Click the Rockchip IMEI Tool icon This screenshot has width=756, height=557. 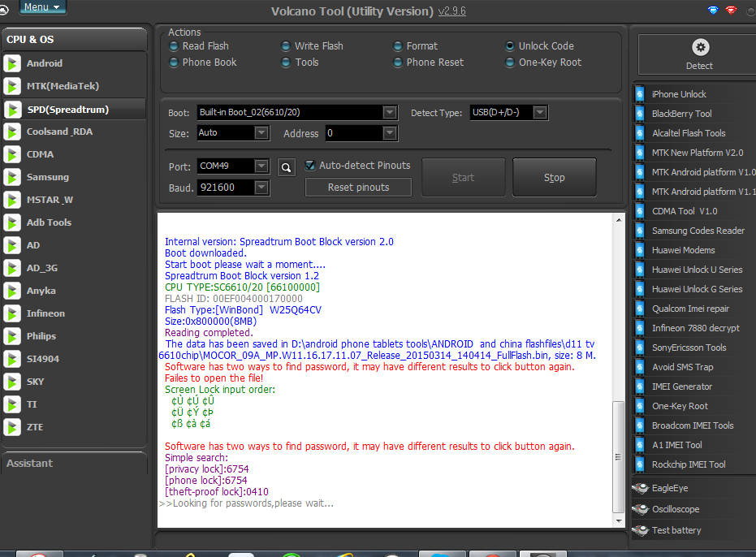click(x=640, y=464)
